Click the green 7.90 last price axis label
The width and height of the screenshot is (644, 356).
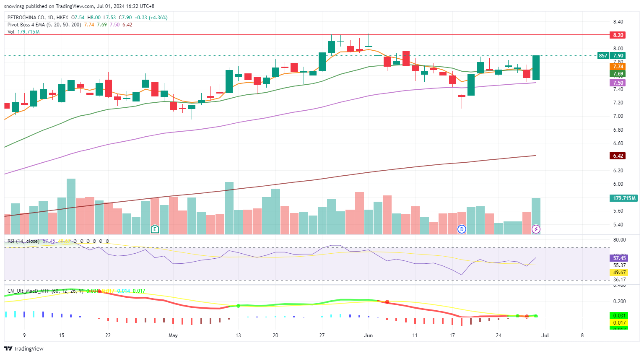coord(618,55)
